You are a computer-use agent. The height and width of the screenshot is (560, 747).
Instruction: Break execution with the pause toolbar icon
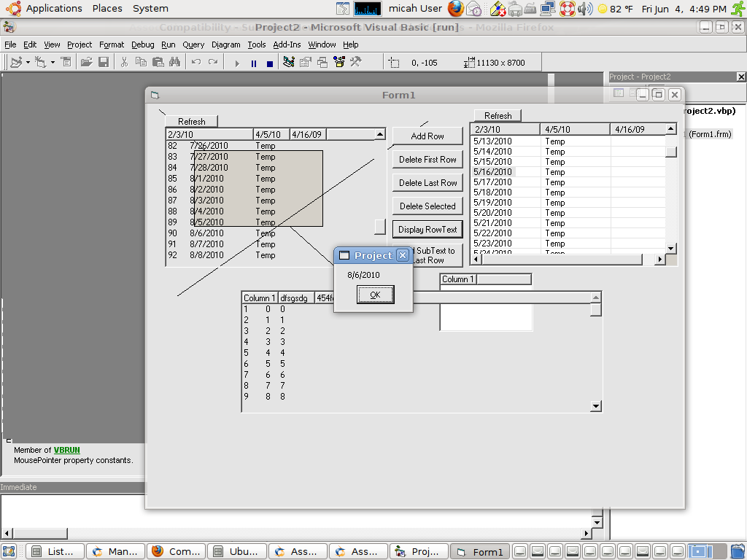[x=255, y=63]
